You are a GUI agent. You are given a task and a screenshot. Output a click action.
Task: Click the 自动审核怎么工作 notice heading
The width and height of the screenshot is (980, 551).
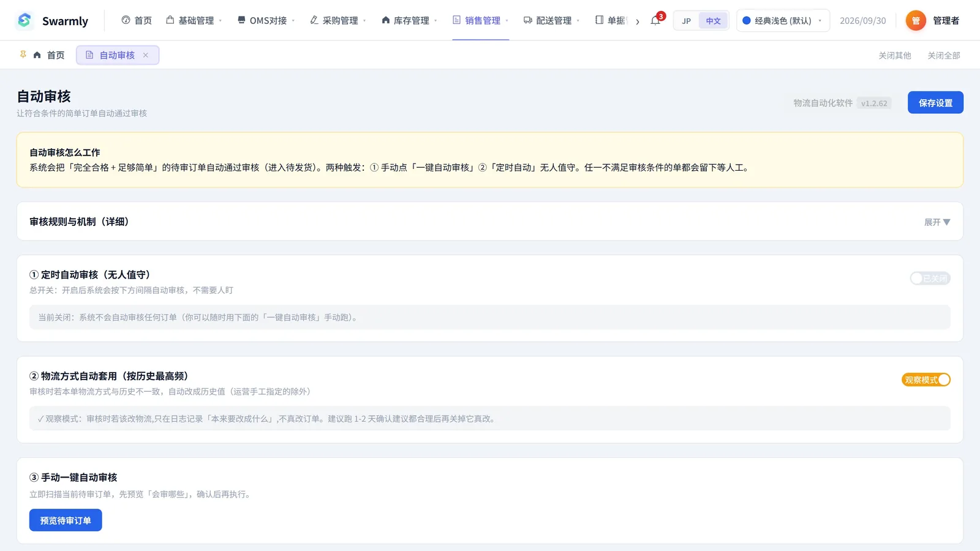[x=65, y=152]
